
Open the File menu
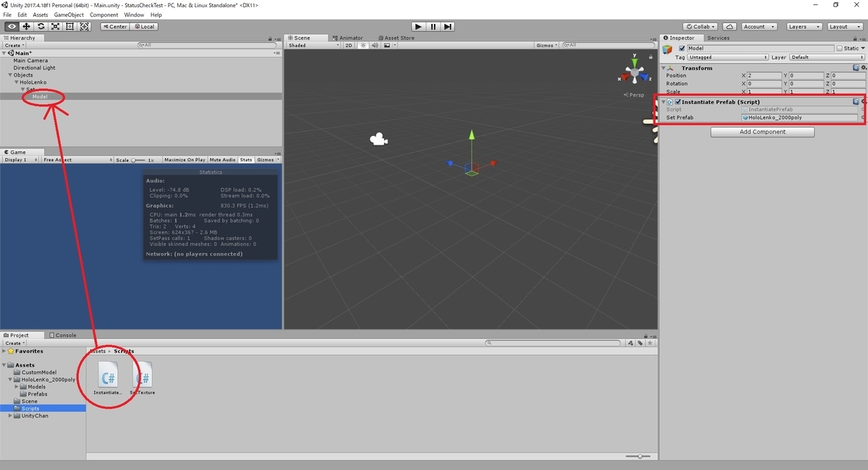tap(7, 14)
